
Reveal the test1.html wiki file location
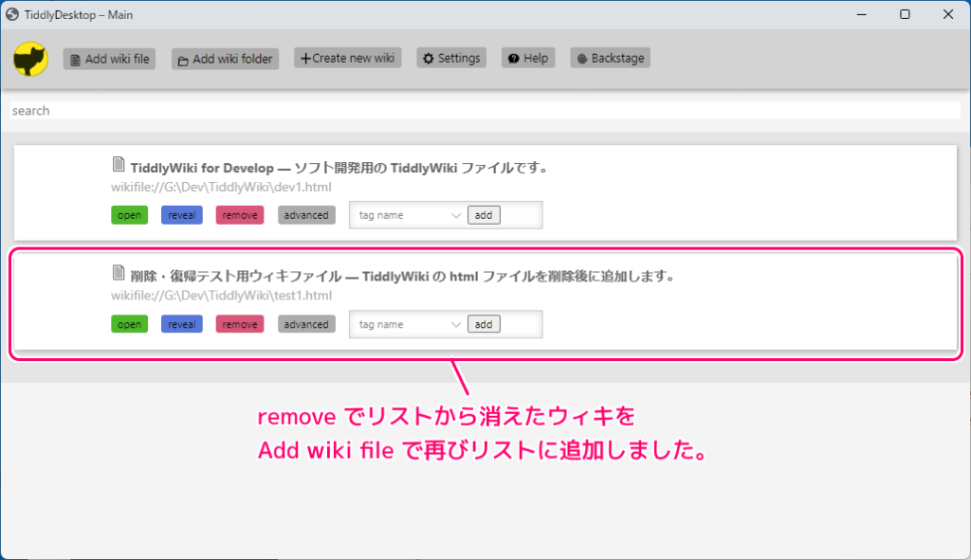[x=182, y=324]
